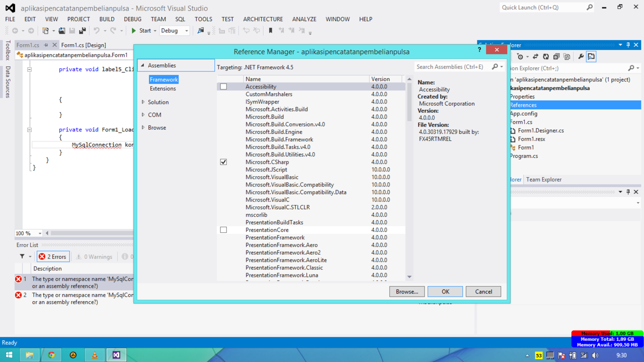644x362 pixels.
Task: Click the Help question mark in Reference Manager
Action: point(479,50)
